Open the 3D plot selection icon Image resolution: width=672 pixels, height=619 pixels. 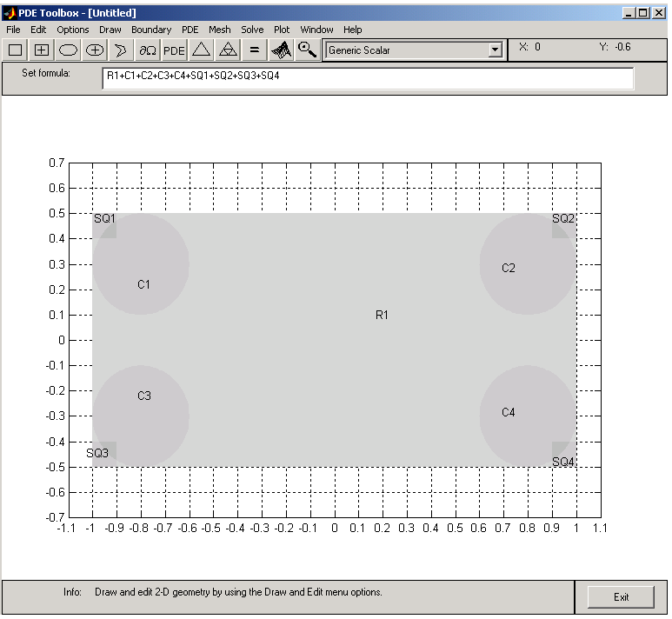pos(281,50)
